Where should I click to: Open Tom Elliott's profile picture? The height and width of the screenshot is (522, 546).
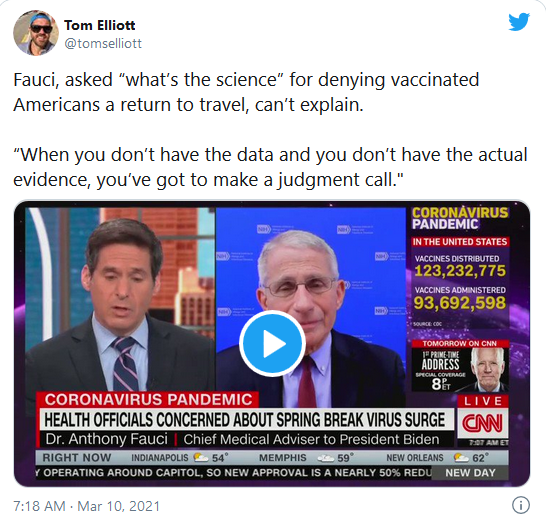[x=36, y=33]
